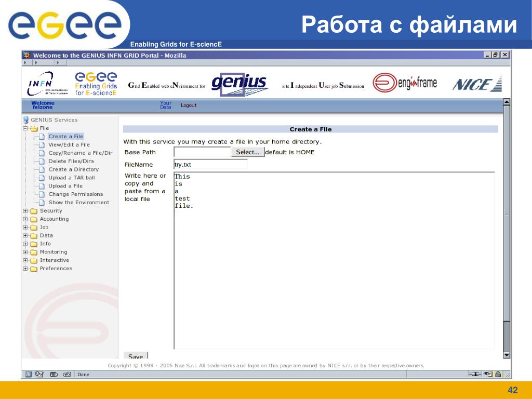Click the first collapsed toolbar grippy arrow
Screen dimensions: 532x399
[25, 63]
